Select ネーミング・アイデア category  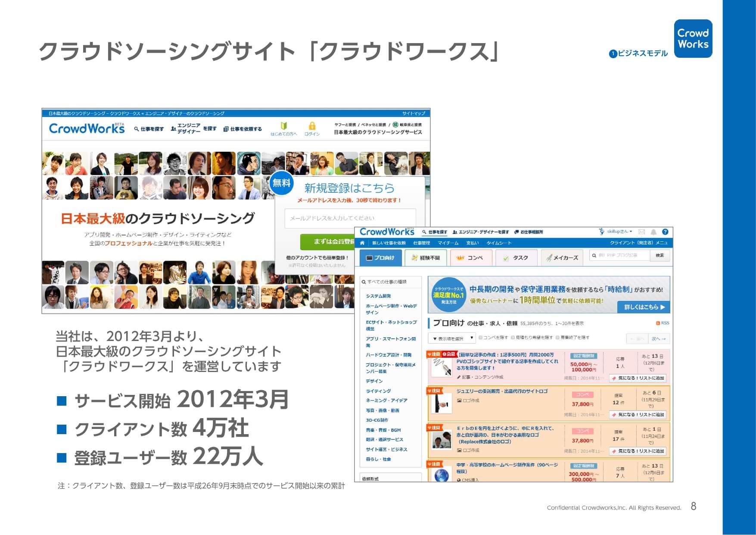click(386, 400)
